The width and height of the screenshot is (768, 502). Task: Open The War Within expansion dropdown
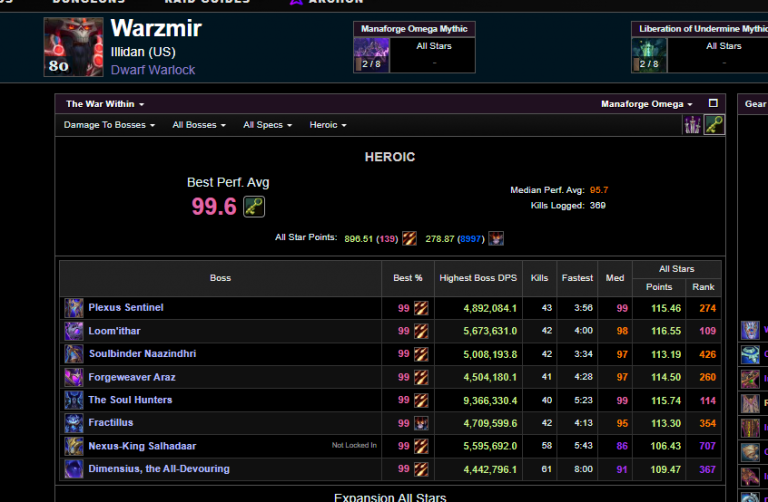coord(105,104)
